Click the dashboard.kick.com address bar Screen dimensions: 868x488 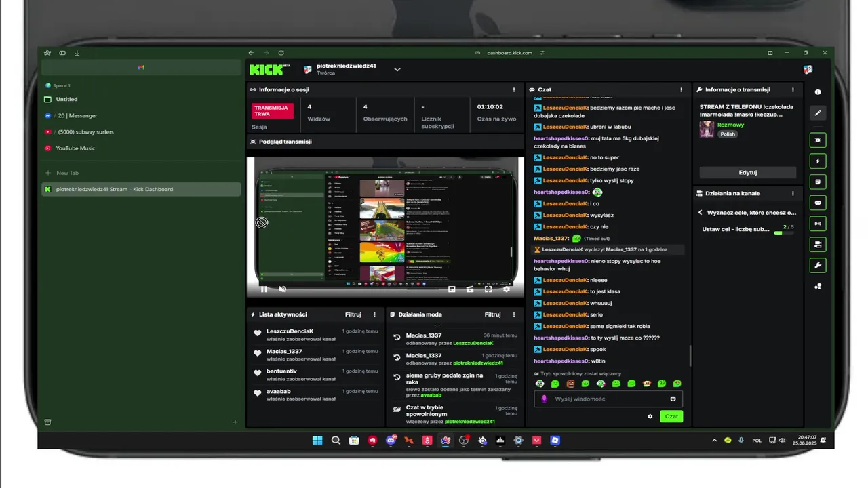pyautogui.click(x=509, y=53)
